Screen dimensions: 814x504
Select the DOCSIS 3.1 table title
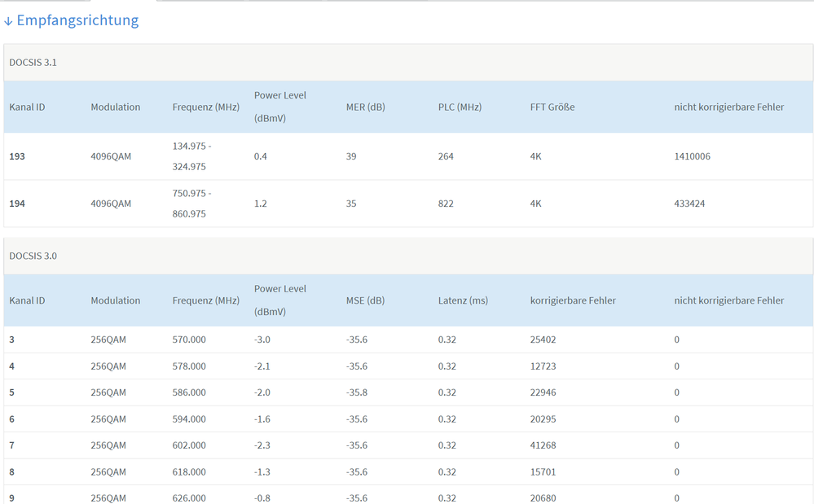click(x=33, y=62)
